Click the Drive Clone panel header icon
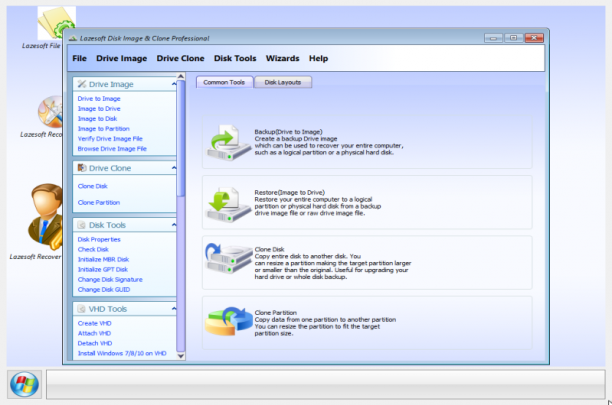The width and height of the screenshot is (612, 405). coord(82,168)
